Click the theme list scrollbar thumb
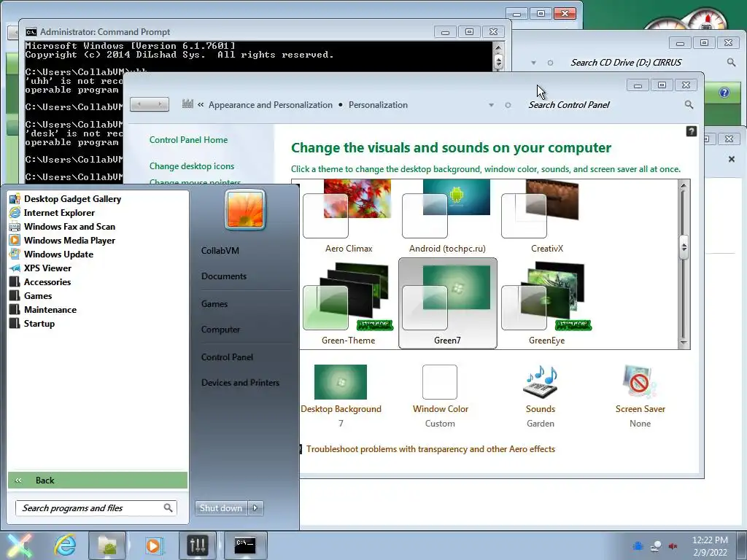Viewport: 747px width, 560px height. tap(684, 247)
